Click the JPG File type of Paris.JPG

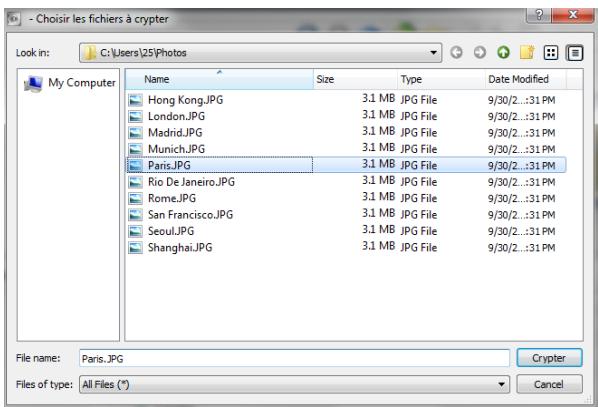tap(419, 166)
